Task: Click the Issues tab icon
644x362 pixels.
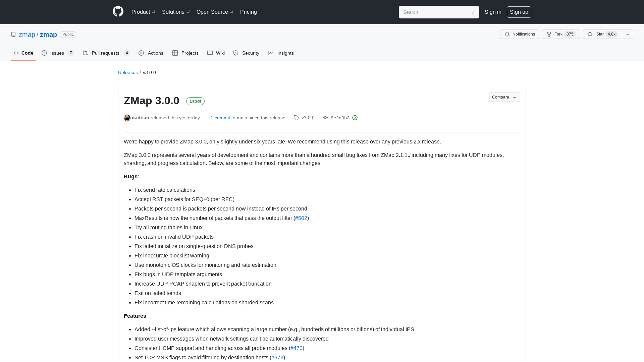Action: [x=44, y=53]
